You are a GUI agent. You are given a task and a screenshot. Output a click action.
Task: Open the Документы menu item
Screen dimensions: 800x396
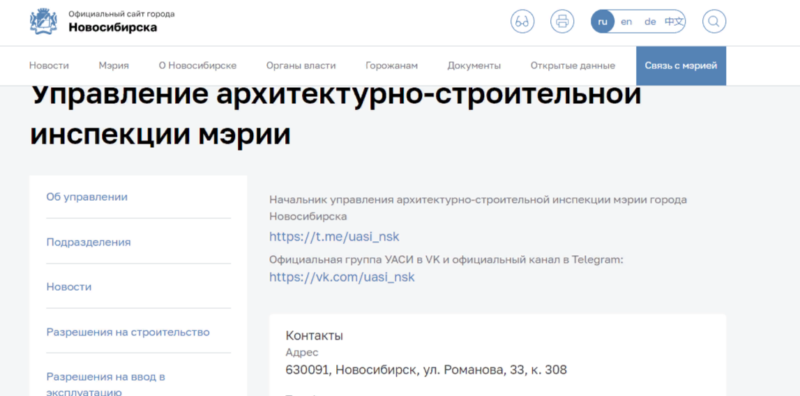point(474,65)
